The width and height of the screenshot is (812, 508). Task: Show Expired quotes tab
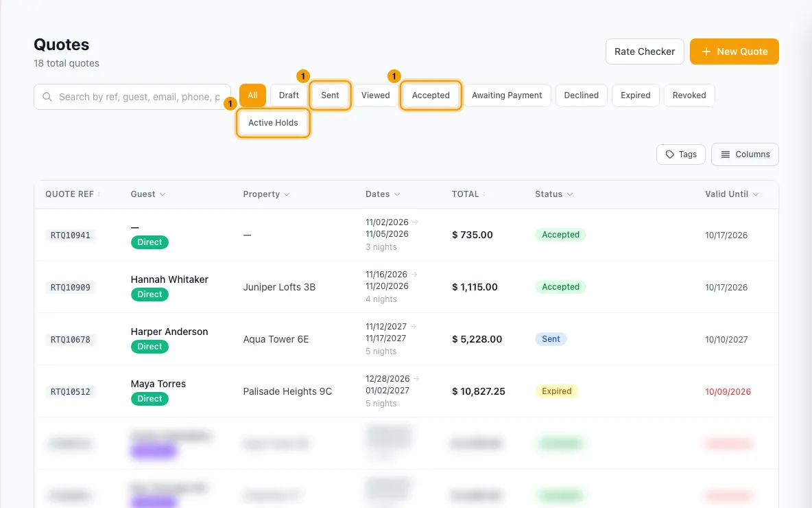(x=636, y=95)
